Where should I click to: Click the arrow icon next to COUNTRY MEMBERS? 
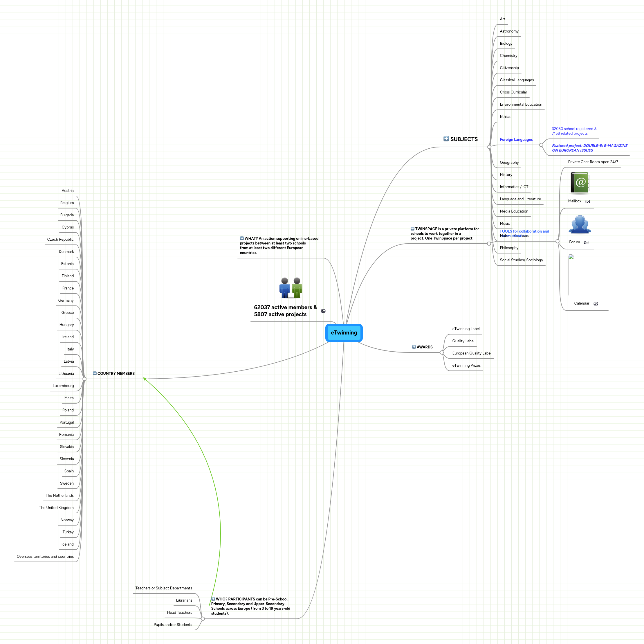tap(94, 373)
